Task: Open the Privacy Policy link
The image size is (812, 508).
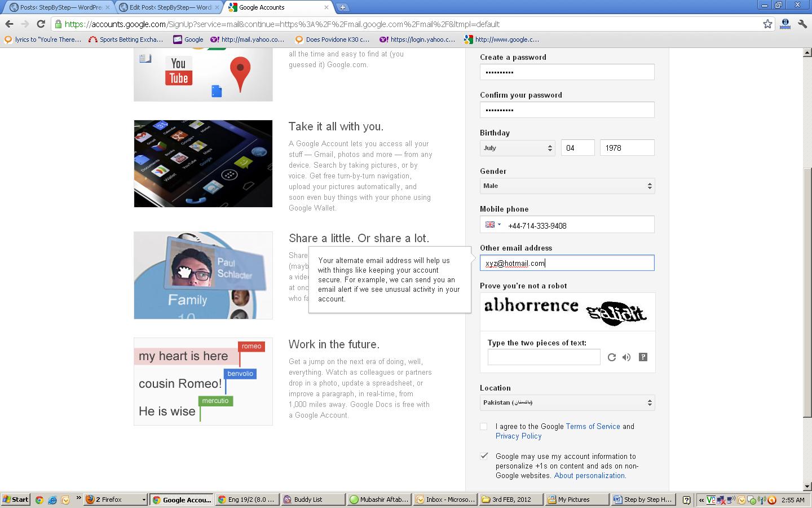Action: click(x=518, y=436)
